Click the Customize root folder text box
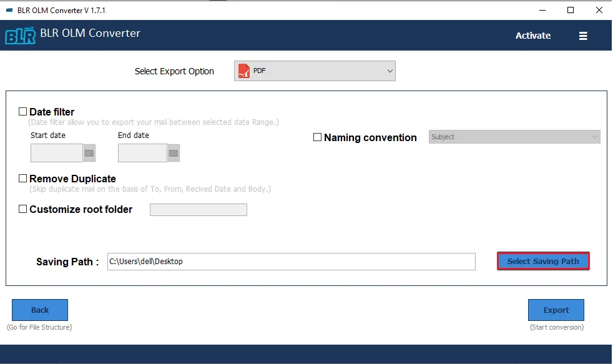 [x=199, y=210]
